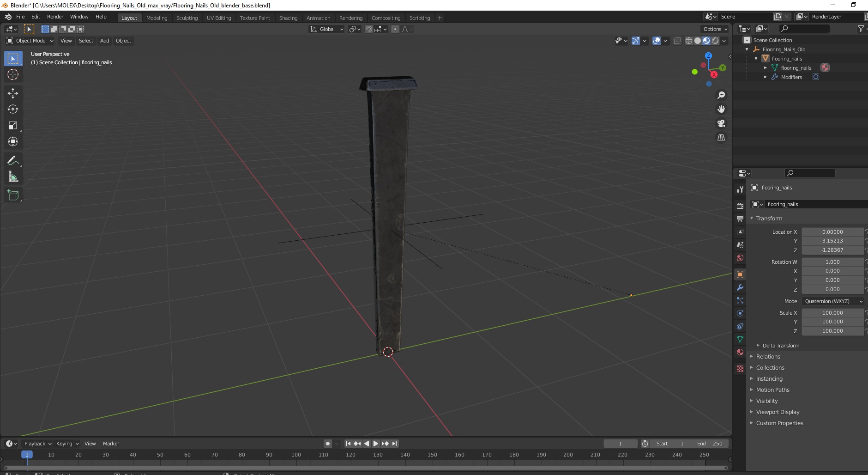The height and width of the screenshot is (475, 868).
Task: Open the Render properties tab
Action: [740, 206]
